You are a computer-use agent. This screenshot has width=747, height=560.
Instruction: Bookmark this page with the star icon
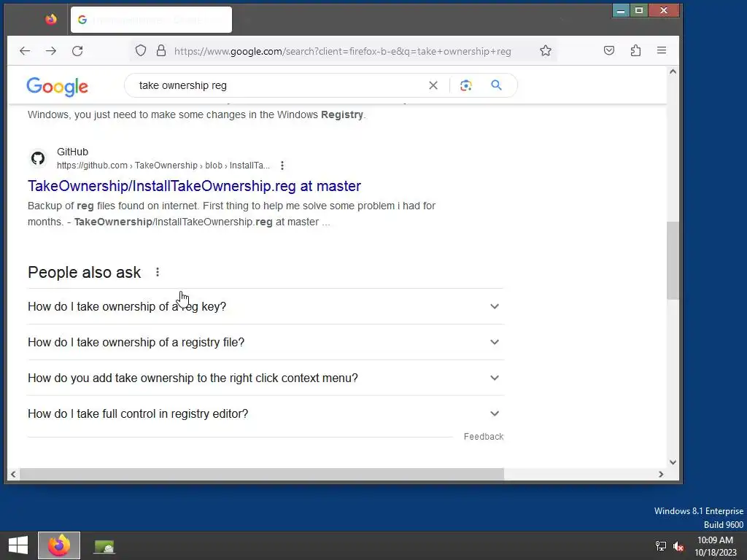click(x=546, y=50)
